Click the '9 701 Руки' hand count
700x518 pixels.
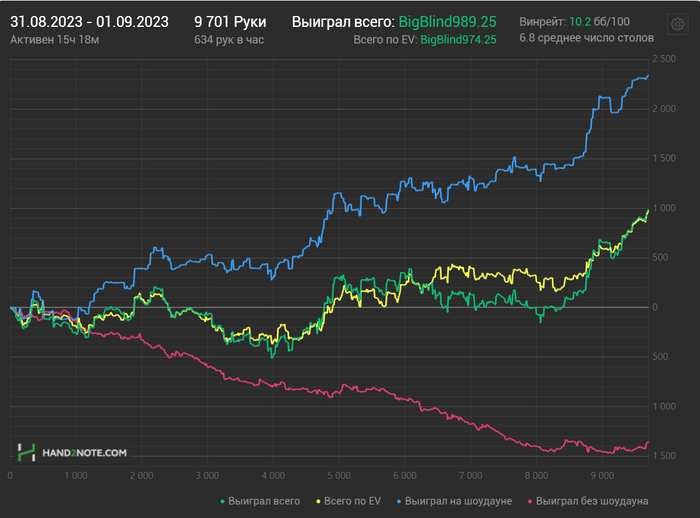click(x=230, y=22)
